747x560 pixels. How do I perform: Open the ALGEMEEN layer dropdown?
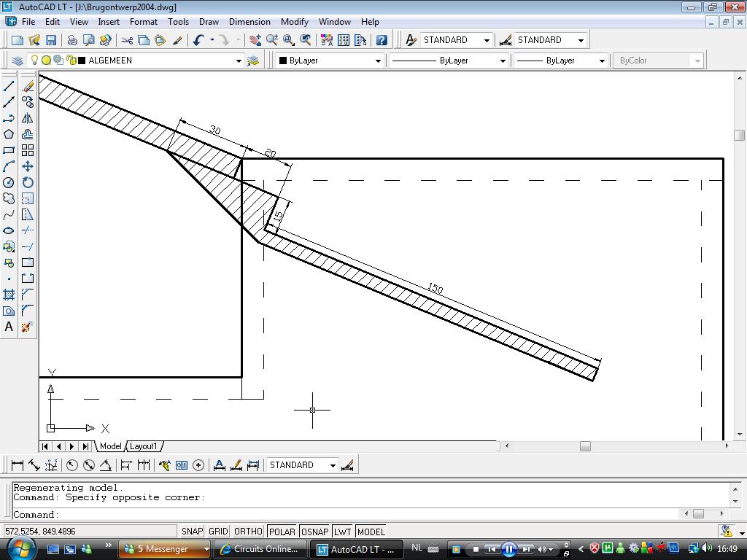click(238, 61)
